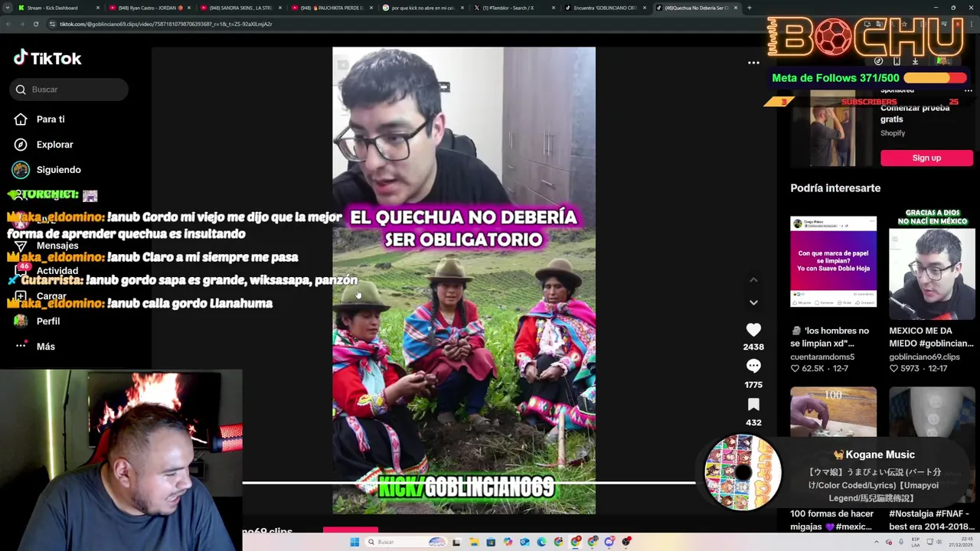Click the 'MEXICO ME DA MIEDO' caption
Image resolution: width=980 pixels, height=551 pixels.
[931, 337]
